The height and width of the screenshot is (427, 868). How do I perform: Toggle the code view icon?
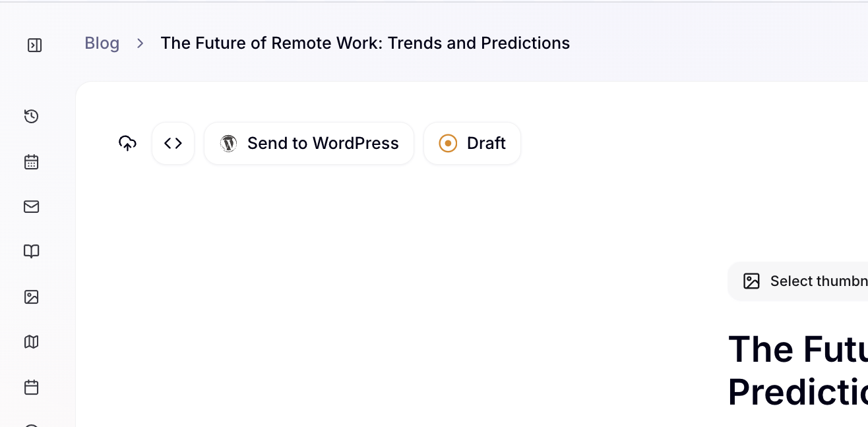point(173,143)
